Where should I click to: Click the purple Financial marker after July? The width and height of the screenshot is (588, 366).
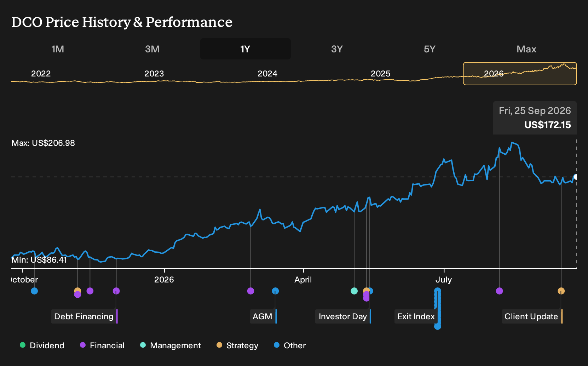pos(499,291)
